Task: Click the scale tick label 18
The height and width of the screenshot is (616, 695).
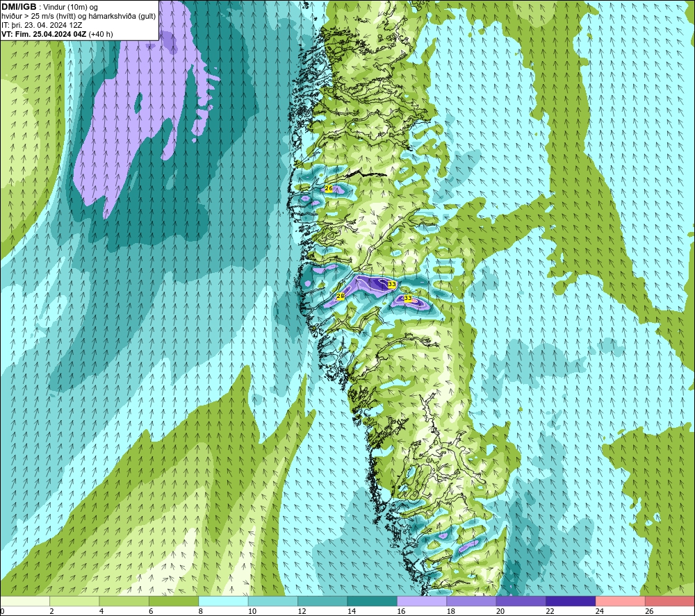Action: coord(451,611)
